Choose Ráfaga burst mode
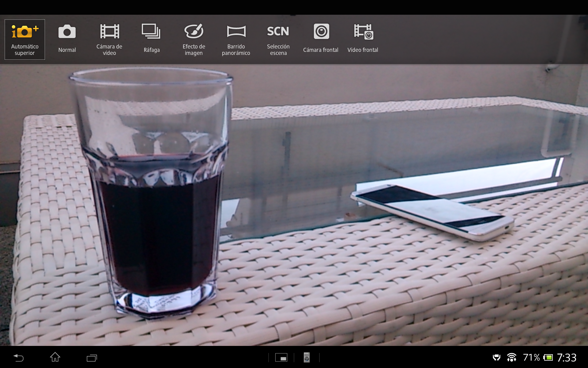 click(152, 39)
